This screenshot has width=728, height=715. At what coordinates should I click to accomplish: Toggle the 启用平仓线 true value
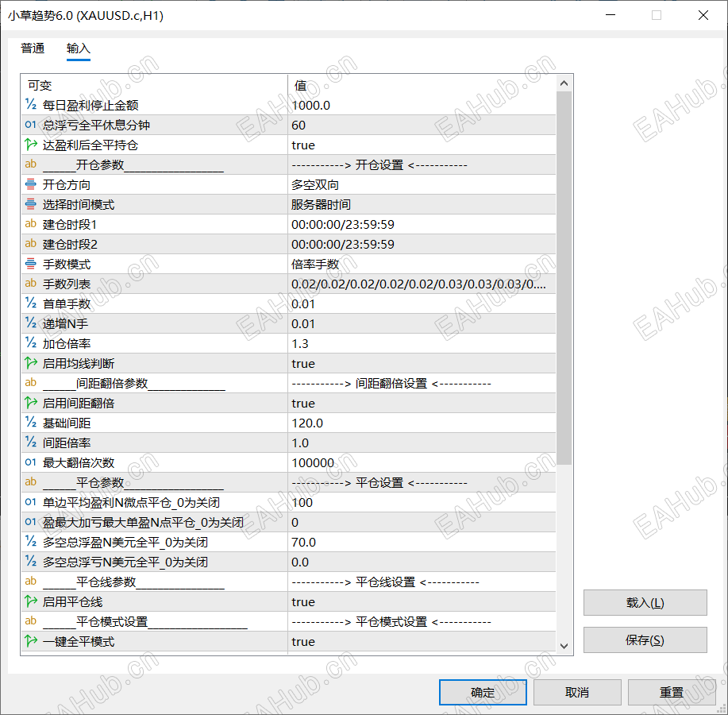click(422, 601)
